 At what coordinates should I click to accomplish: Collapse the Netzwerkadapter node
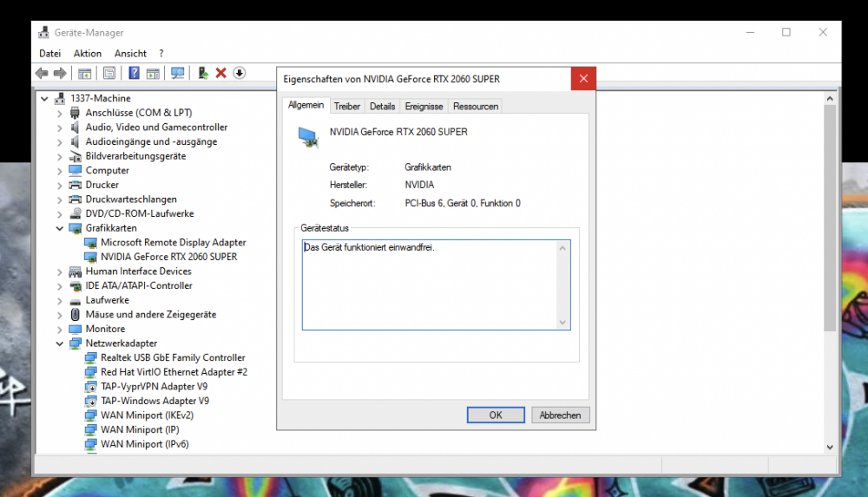click(x=59, y=343)
